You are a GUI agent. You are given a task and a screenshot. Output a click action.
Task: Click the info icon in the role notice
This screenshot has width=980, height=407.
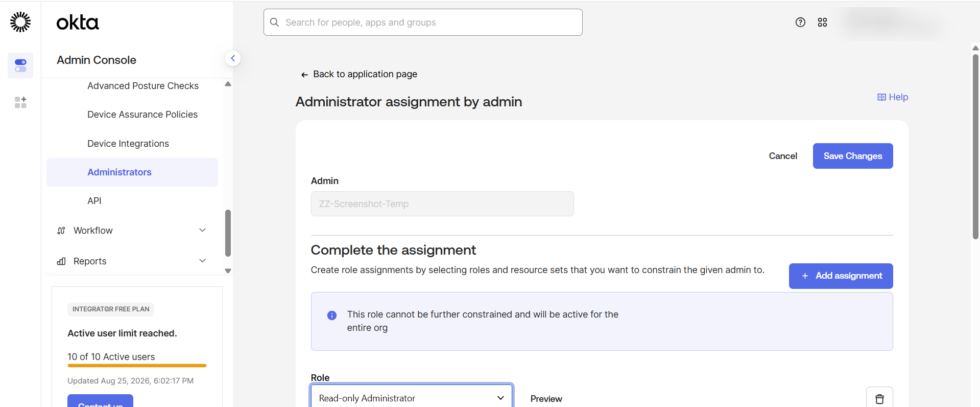point(332,315)
